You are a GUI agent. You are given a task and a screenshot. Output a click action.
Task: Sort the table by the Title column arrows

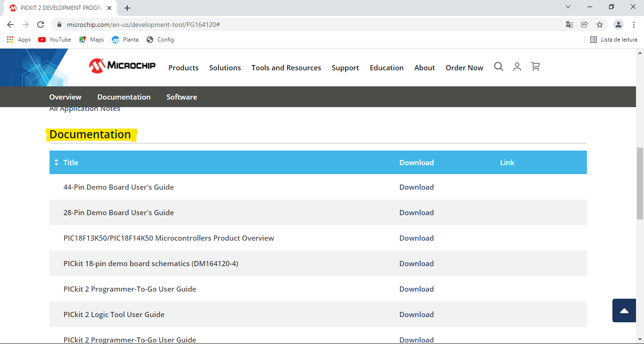pos(56,162)
